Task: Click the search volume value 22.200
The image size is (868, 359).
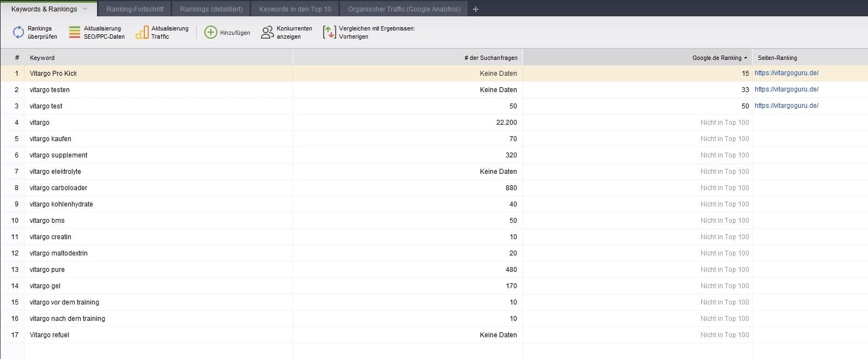Action: [x=507, y=123]
